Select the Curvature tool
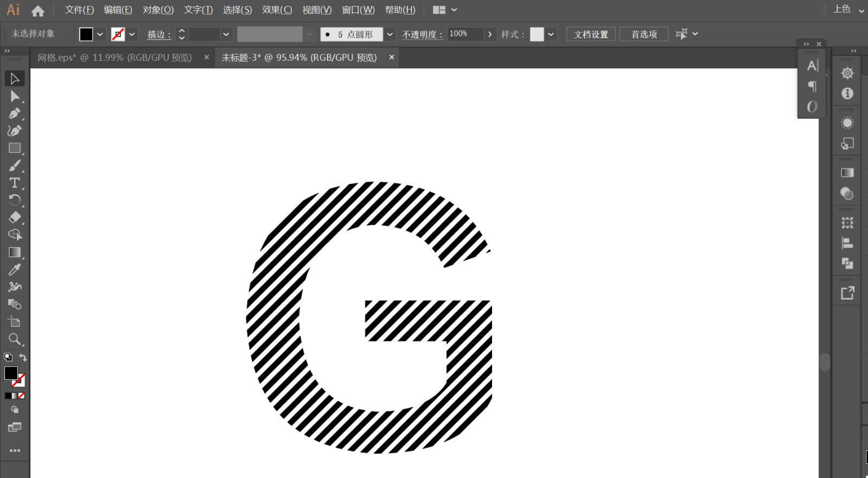Screen dimensions: 868x478 (15, 131)
